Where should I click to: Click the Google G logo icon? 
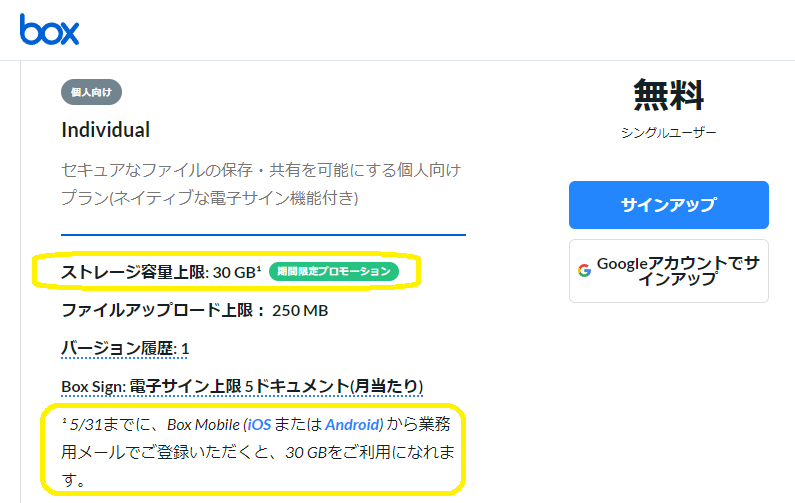584,271
